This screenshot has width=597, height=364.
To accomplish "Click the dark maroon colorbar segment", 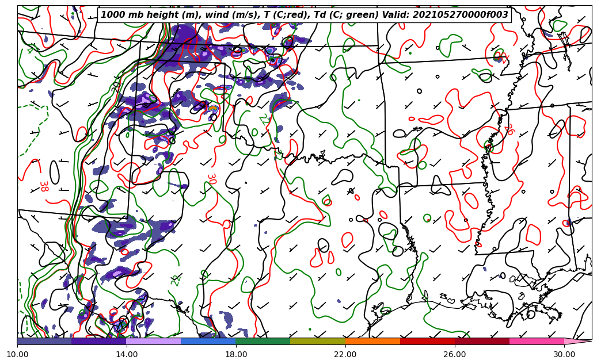I will (482, 341).
